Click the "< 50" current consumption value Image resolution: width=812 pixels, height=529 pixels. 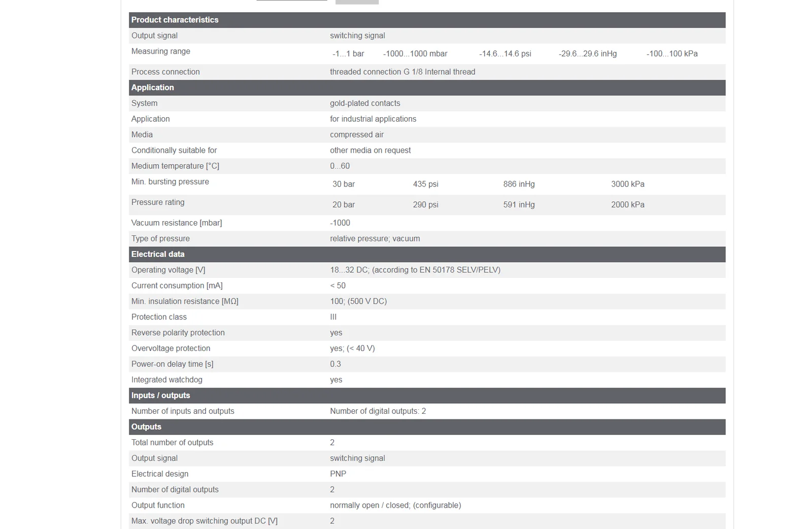(x=338, y=286)
